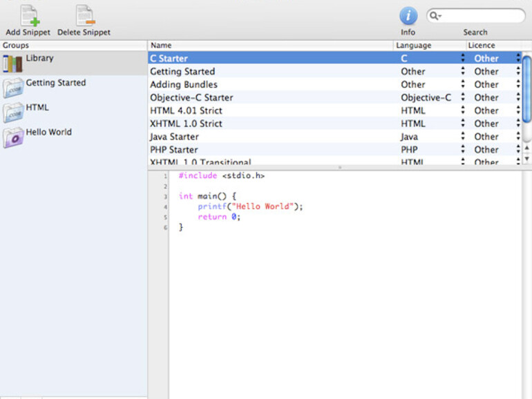
Task: Click the Delete Snippet toolbar icon
Action: (x=84, y=15)
